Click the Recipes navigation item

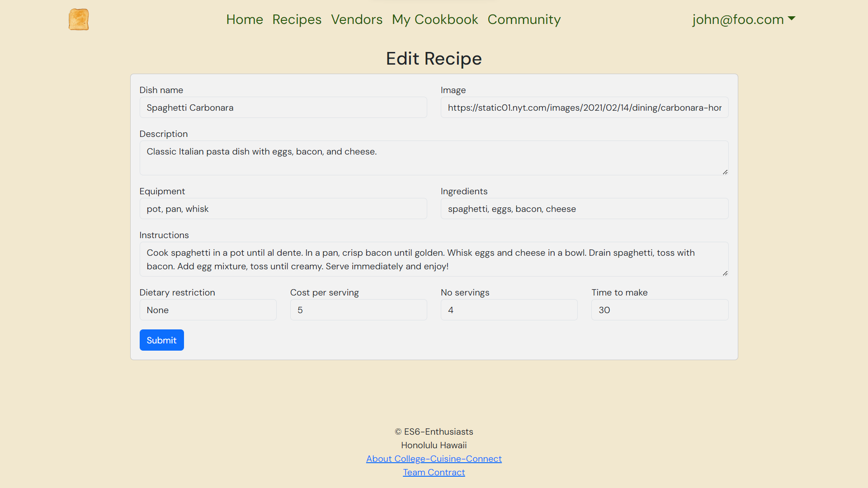click(x=297, y=19)
